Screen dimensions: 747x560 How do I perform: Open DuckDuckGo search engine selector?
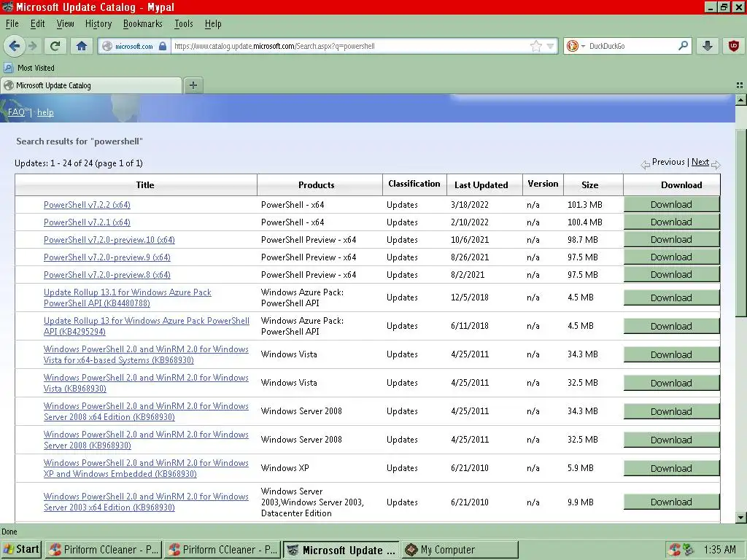click(x=576, y=46)
